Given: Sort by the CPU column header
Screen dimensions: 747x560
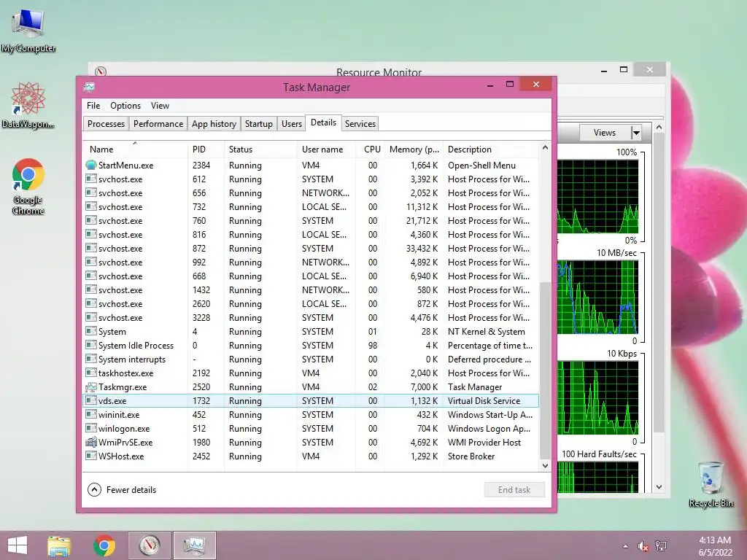Looking at the screenshot, I should point(370,149).
